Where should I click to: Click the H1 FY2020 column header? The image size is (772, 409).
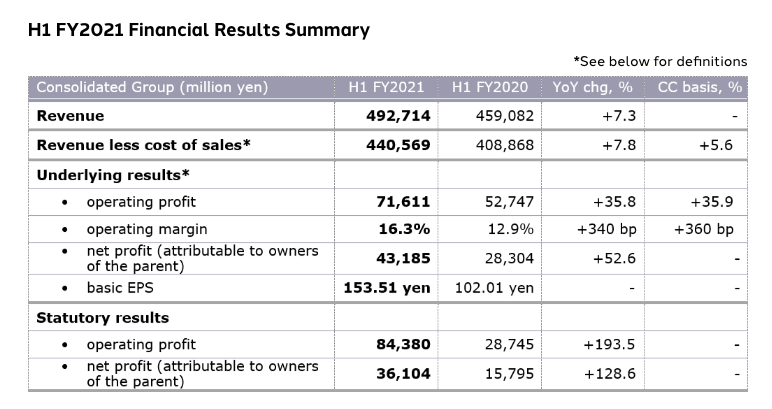click(490, 87)
